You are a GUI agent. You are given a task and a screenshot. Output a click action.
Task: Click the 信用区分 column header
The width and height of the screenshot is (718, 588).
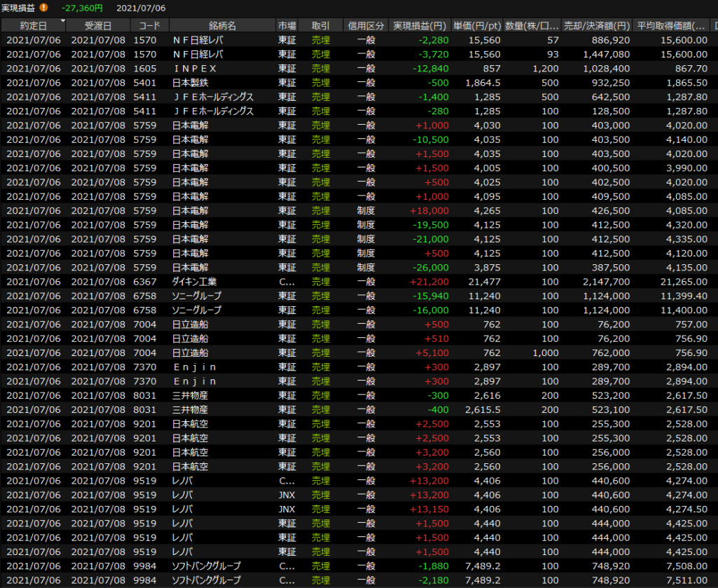pos(365,26)
